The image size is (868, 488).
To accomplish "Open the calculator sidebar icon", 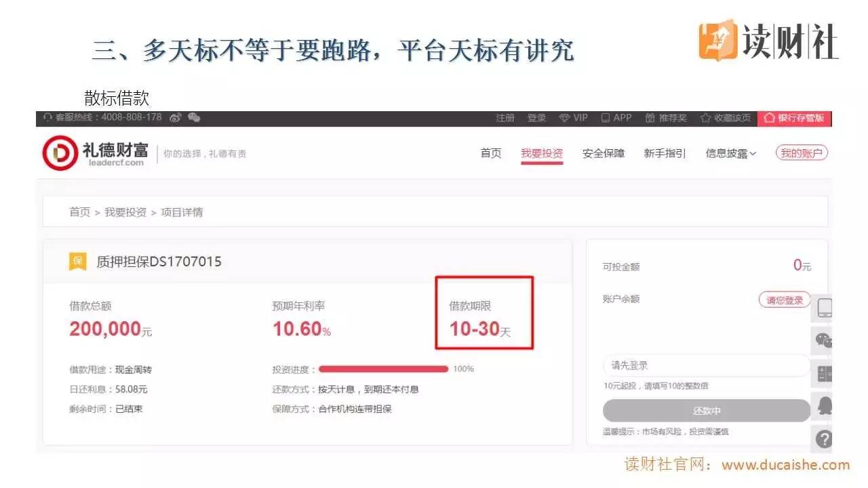I will click(824, 373).
